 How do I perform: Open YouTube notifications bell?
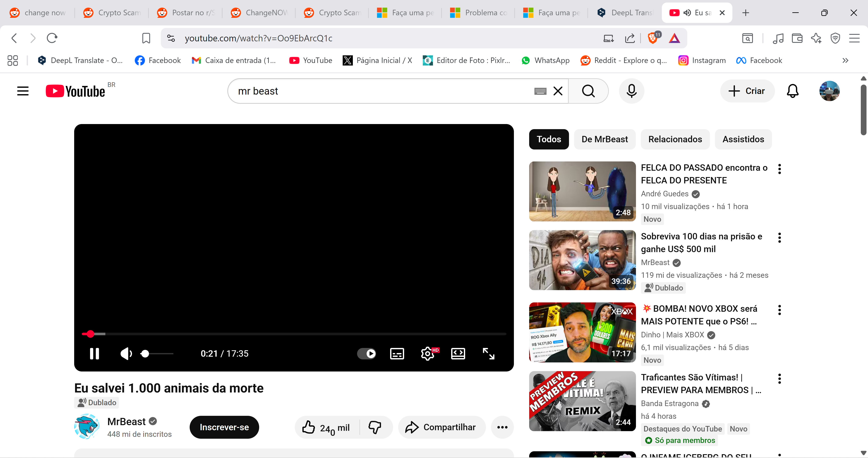793,91
